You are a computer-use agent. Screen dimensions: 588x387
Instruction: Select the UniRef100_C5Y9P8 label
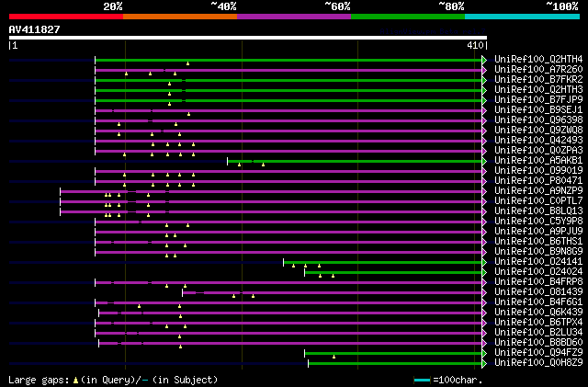[x=538, y=222]
